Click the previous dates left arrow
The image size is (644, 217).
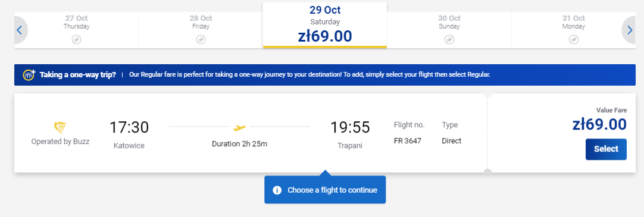pyautogui.click(x=19, y=30)
